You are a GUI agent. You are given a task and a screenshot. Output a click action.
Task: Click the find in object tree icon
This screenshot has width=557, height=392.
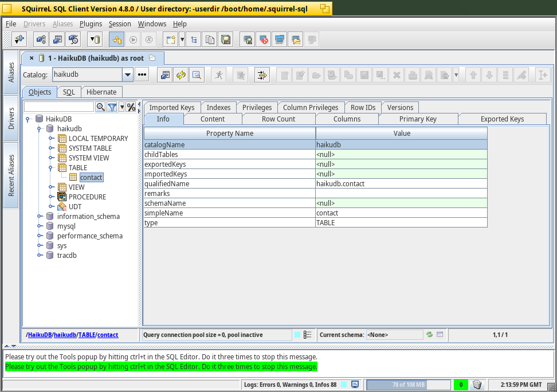pyautogui.click(x=197, y=75)
